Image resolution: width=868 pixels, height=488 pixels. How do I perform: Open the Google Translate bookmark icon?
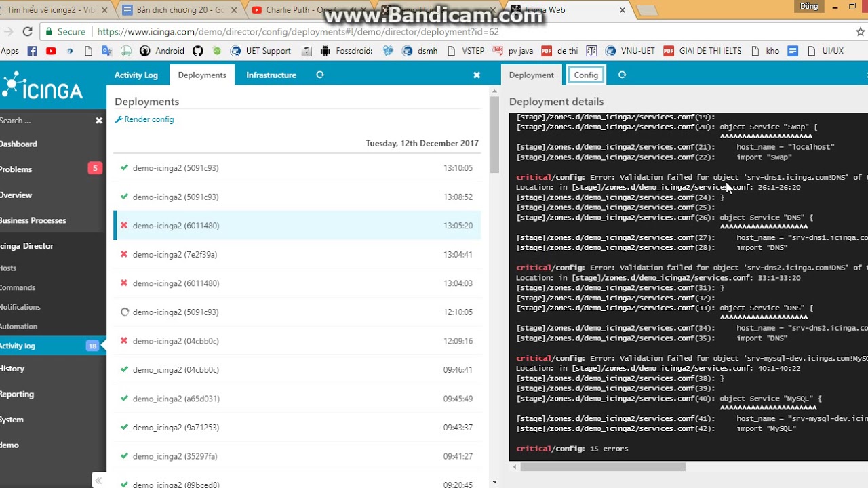click(107, 51)
